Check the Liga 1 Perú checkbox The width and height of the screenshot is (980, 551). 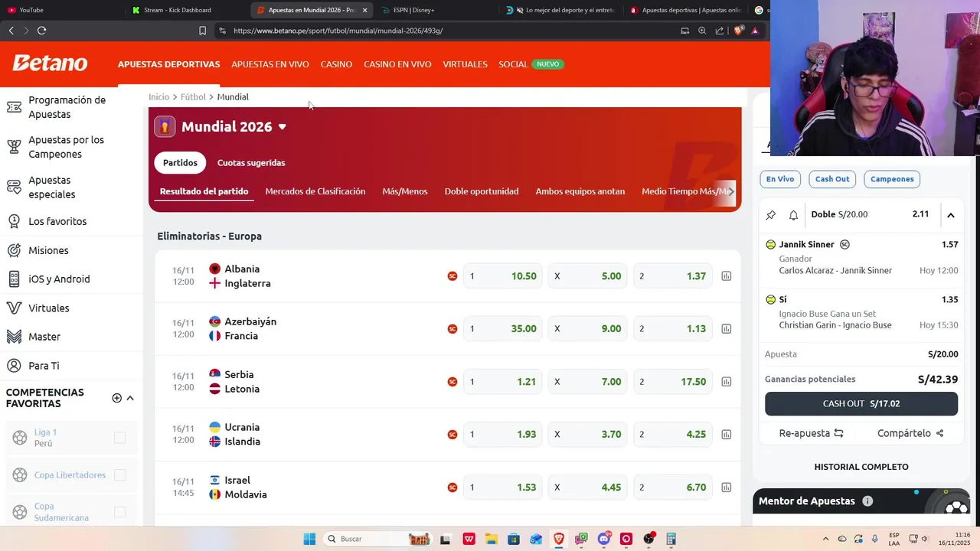(x=119, y=438)
